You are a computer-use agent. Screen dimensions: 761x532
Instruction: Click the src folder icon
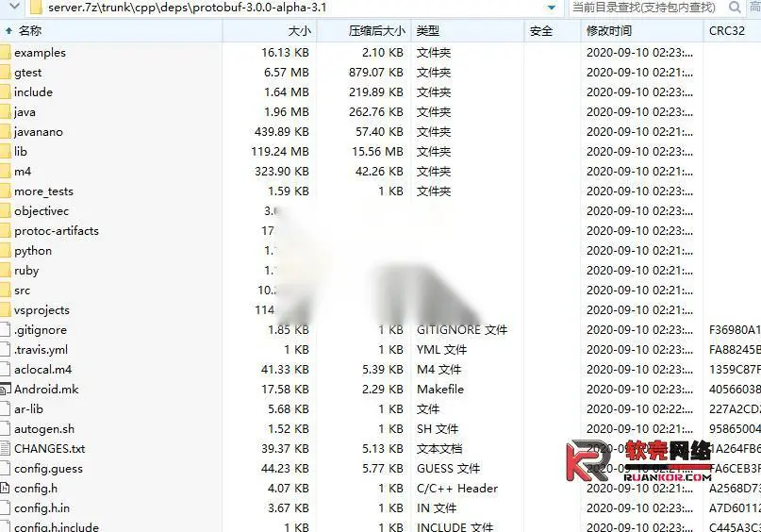point(5,291)
